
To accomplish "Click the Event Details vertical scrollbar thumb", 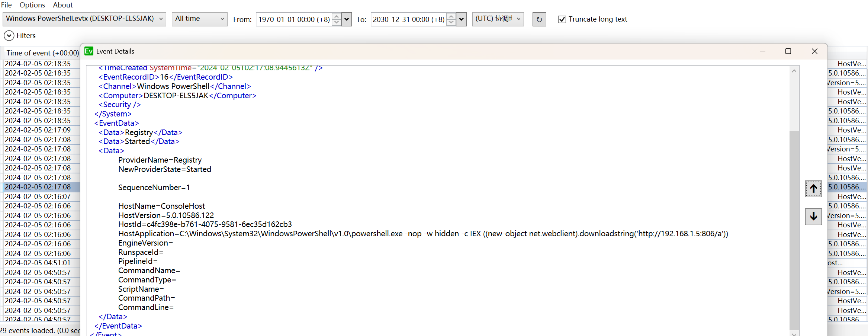I will [x=794, y=230].
